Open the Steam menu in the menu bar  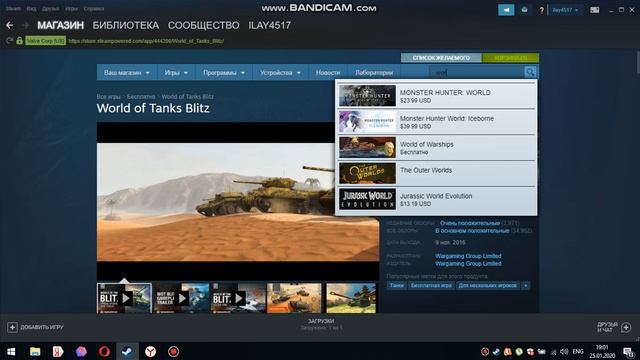tap(13, 9)
